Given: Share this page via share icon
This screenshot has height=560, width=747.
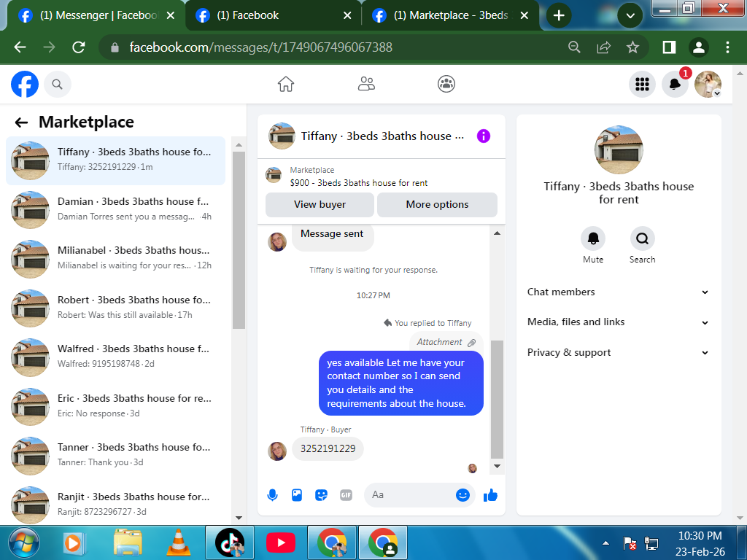Looking at the screenshot, I should 603,47.
